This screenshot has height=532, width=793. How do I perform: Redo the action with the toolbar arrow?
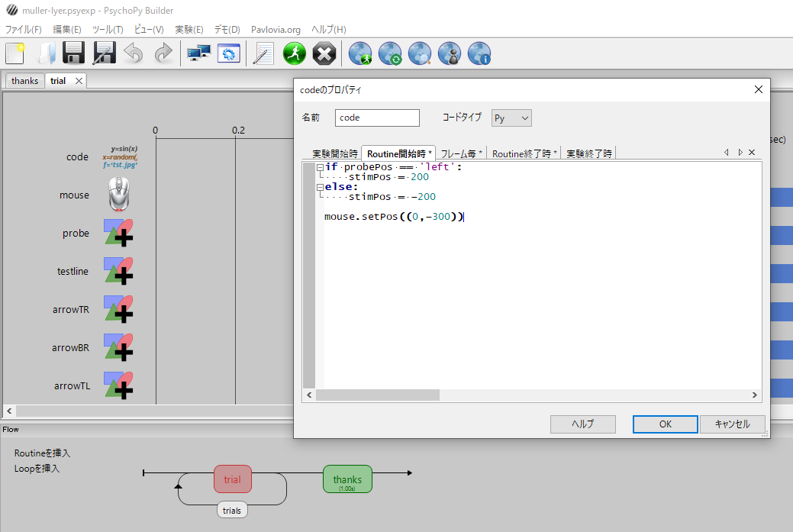163,53
